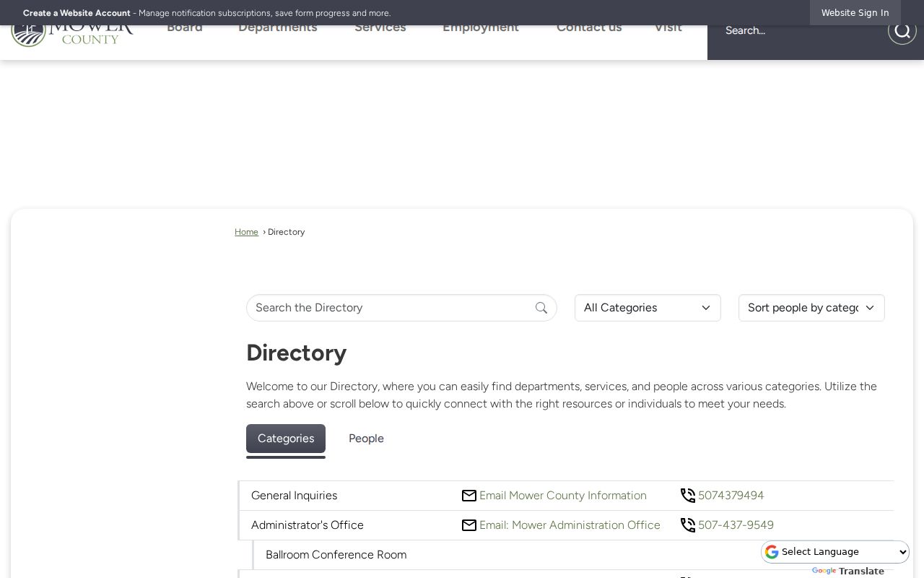Select the Categories tab
Screen dimensions: 924x578
286,439
